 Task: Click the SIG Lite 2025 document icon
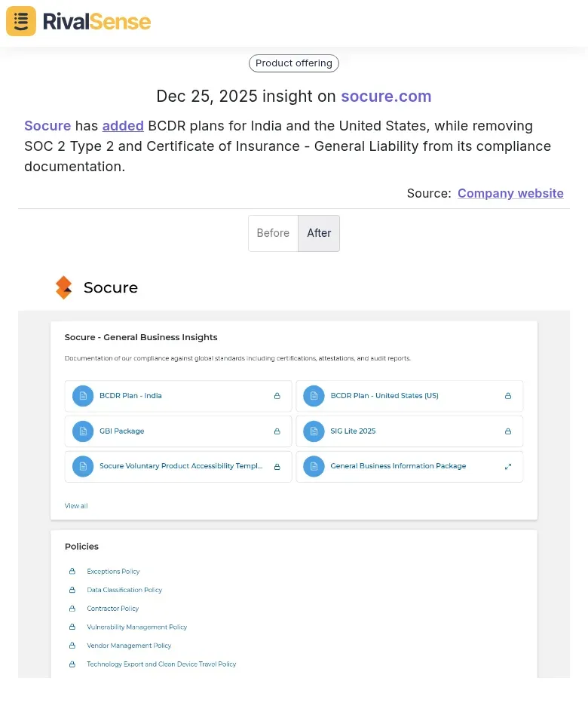[314, 431]
